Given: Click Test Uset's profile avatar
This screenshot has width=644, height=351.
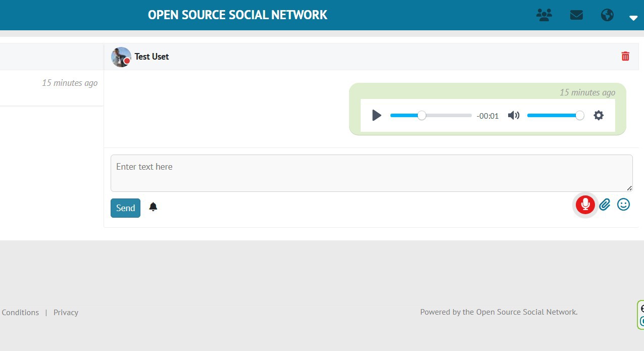Looking at the screenshot, I should pos(121,57).
